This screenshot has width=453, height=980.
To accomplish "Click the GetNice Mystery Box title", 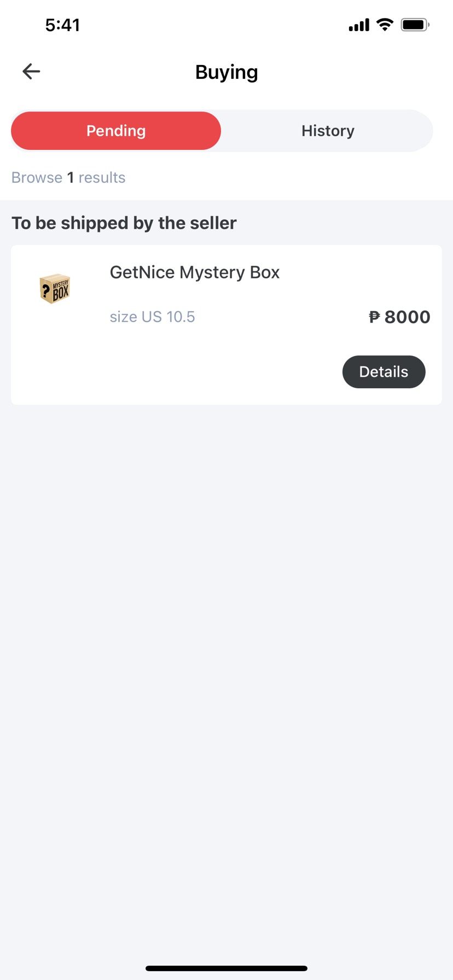I will tap(194, 272).
